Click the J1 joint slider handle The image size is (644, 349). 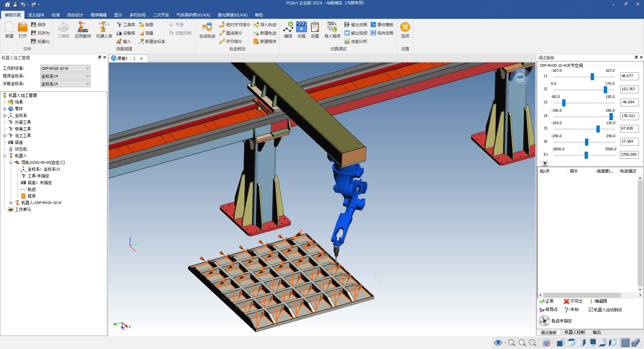point(592,77)
